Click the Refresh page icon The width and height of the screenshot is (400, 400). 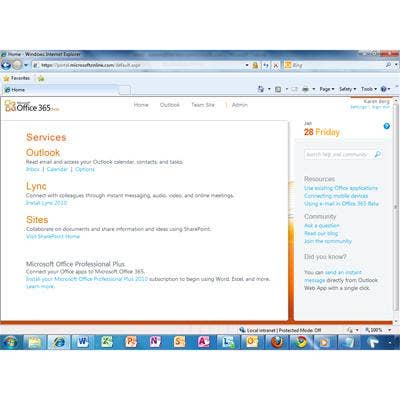point(266,65)
